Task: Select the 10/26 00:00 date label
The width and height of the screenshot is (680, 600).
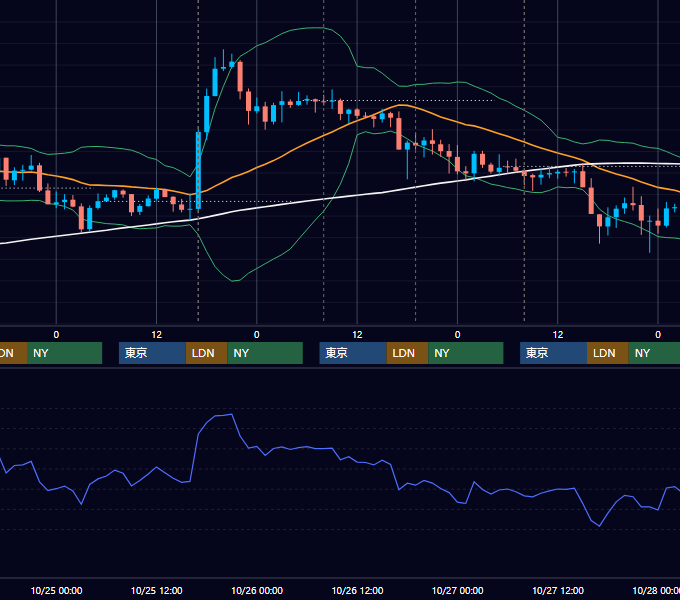Action: [x=257, y=590]
